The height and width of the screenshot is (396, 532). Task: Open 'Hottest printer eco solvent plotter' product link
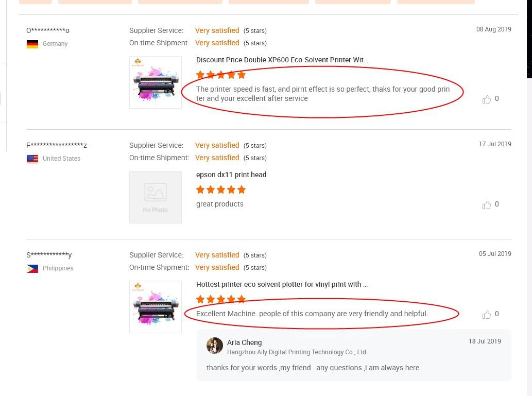point(282,285)
